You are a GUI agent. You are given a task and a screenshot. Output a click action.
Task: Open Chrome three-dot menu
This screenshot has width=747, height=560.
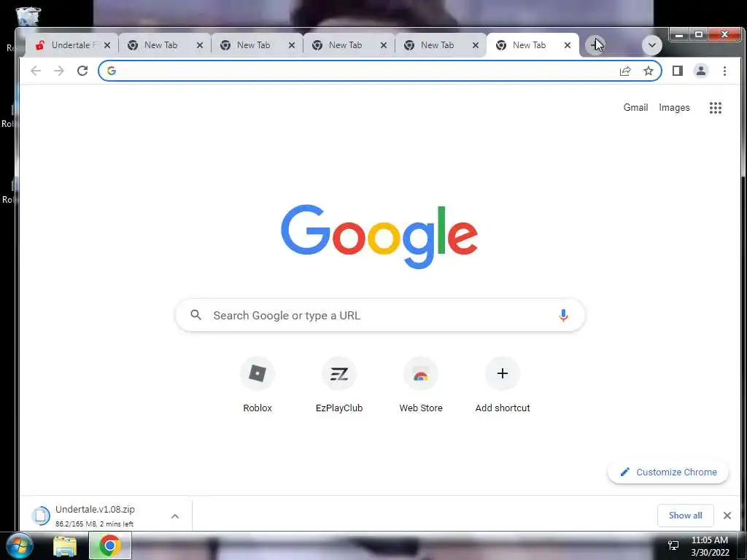724,71
